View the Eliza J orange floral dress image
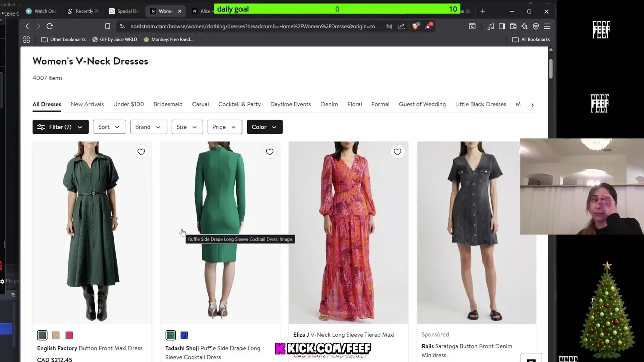The height and width of the screenshot is (362, 644). (x=348, y=233)
